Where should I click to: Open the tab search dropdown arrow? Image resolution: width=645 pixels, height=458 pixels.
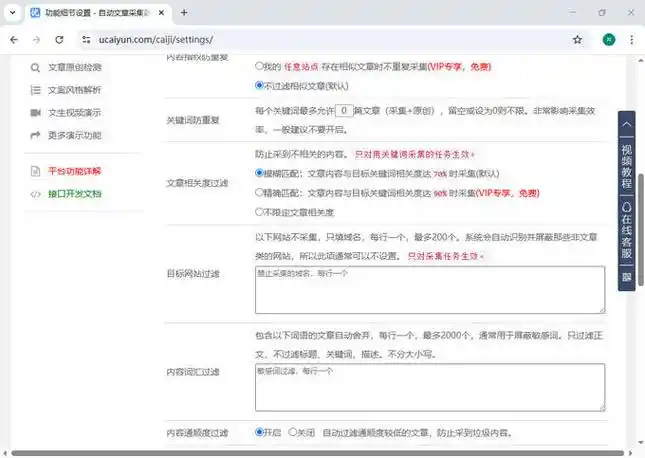pyautogui.click(x=13, y=12)
